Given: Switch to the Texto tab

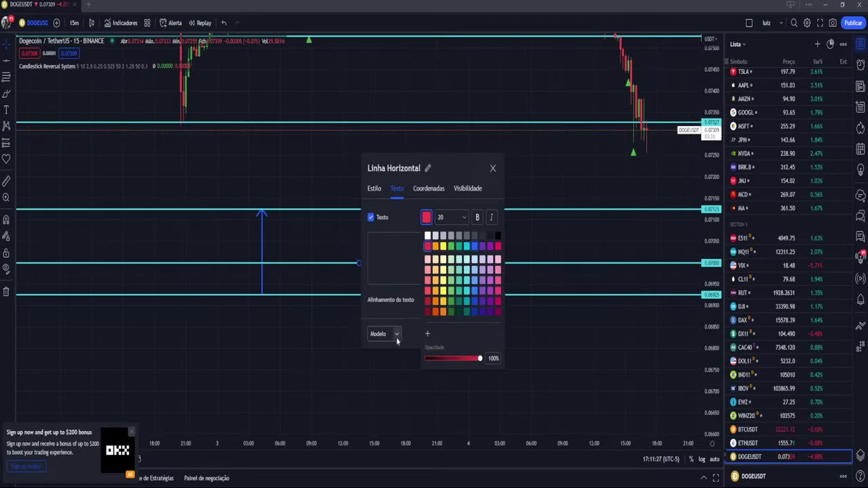Looking at the screenshot, I should (x=397, y=188).
